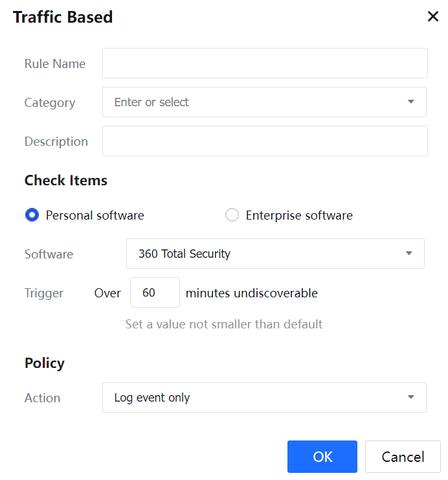448x480 pixels.
Task: Confirm the rule with OK
Action: pyautogui.click(x=322, y=457)
